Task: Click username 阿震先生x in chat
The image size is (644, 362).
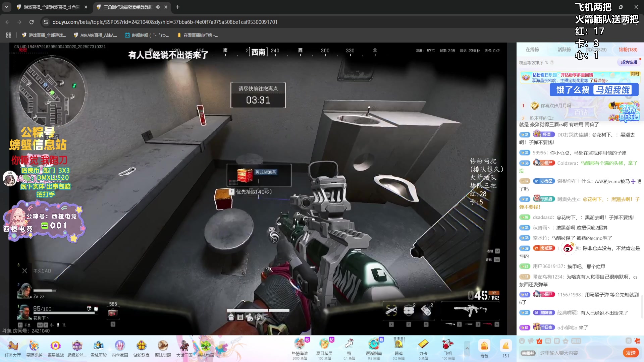Action: tap(569, 199)
